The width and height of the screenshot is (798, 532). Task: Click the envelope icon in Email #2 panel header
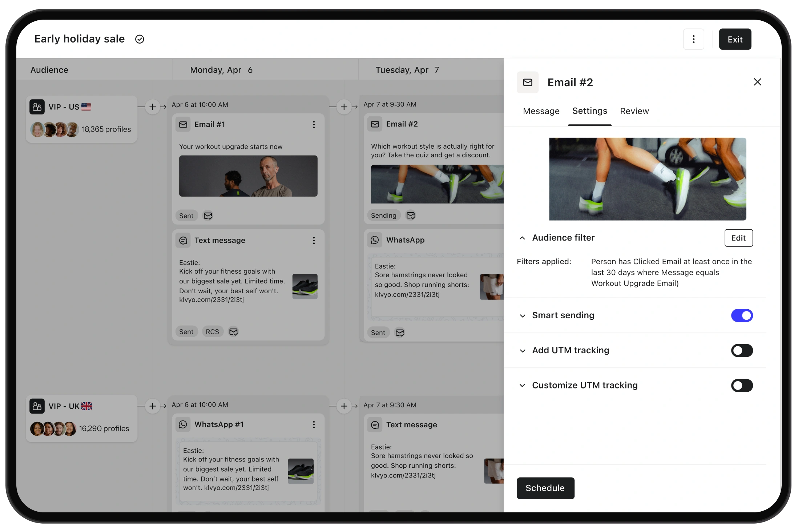[528, 82]
